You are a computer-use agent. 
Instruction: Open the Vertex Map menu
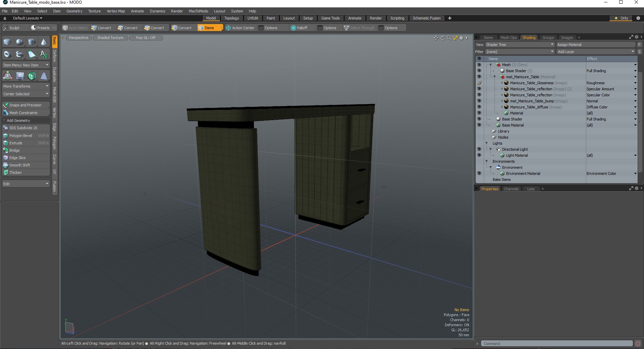pyautogui.click(x=116, y=11)
